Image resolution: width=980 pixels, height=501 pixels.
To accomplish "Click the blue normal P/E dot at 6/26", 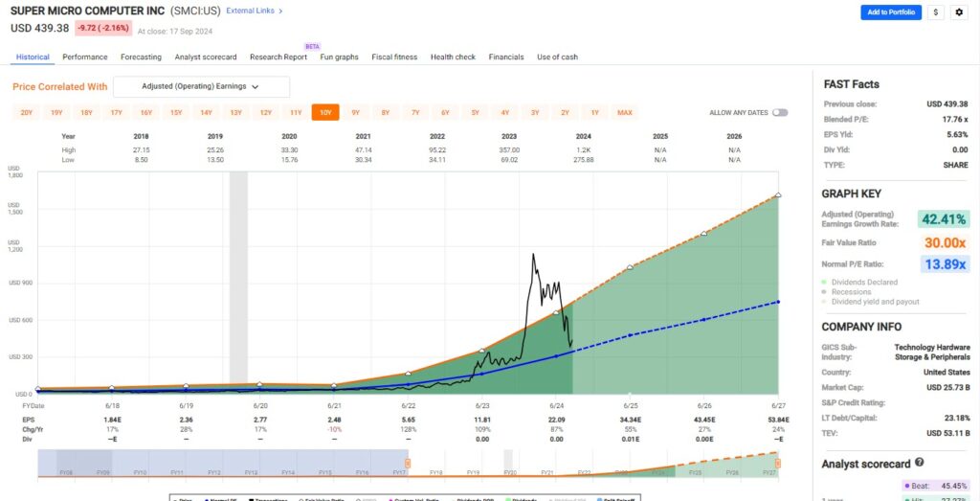I will point(704,320).
